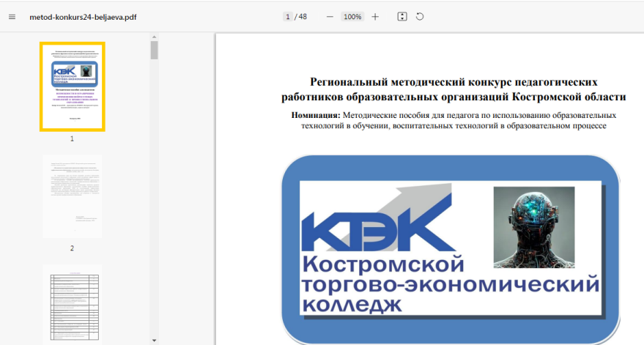Click the sidebar scrollbar down arrow
The width and height of the screenshot is (644, 345).
(154, 340)
